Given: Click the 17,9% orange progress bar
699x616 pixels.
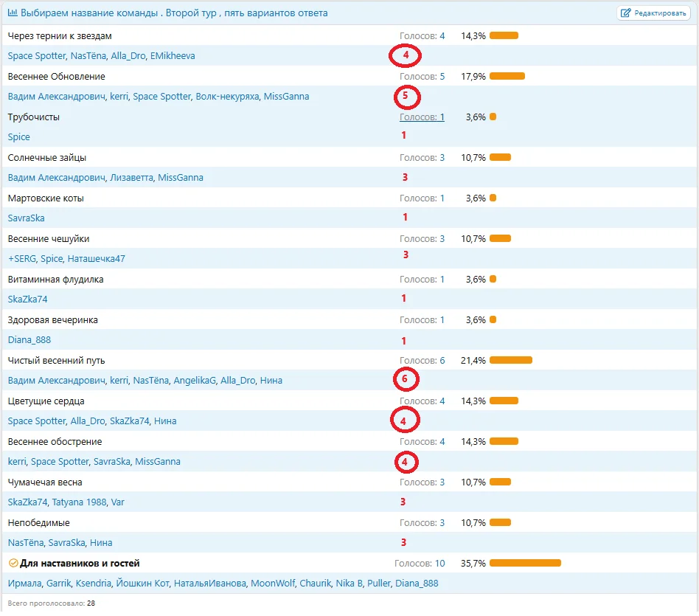Looking at the screenshot, I should point(507,76).
